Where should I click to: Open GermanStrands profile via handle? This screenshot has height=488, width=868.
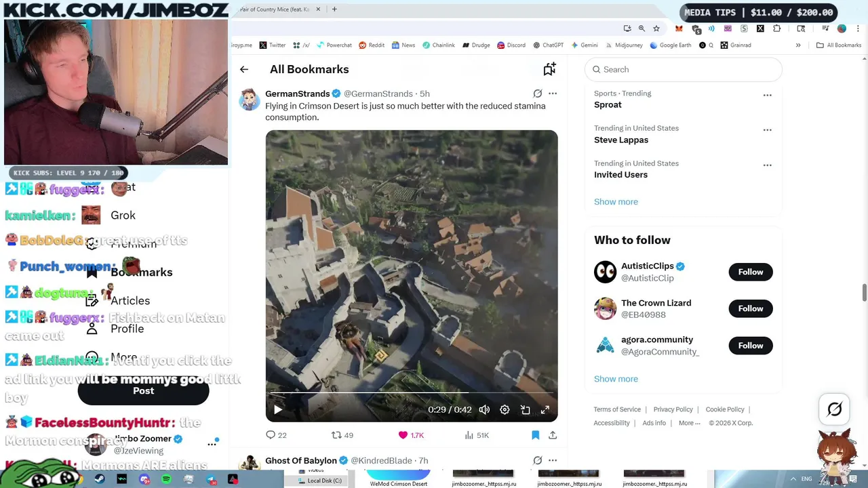click(x=378, y=94)
